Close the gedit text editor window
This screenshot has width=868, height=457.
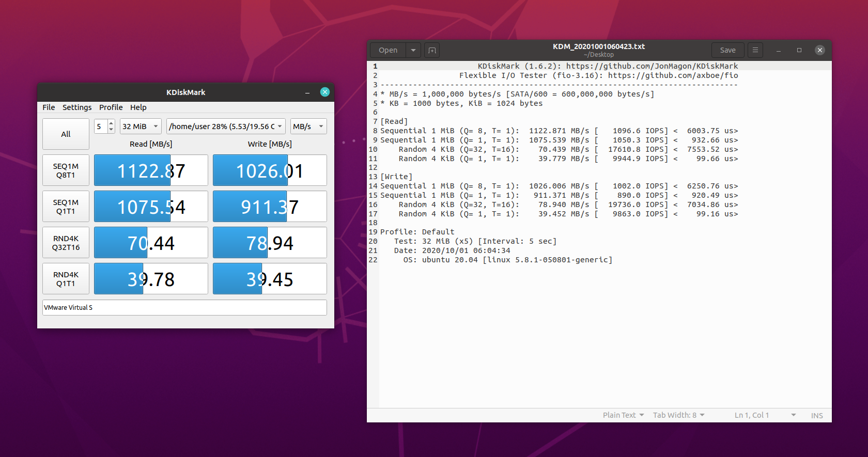pos(819,50)
